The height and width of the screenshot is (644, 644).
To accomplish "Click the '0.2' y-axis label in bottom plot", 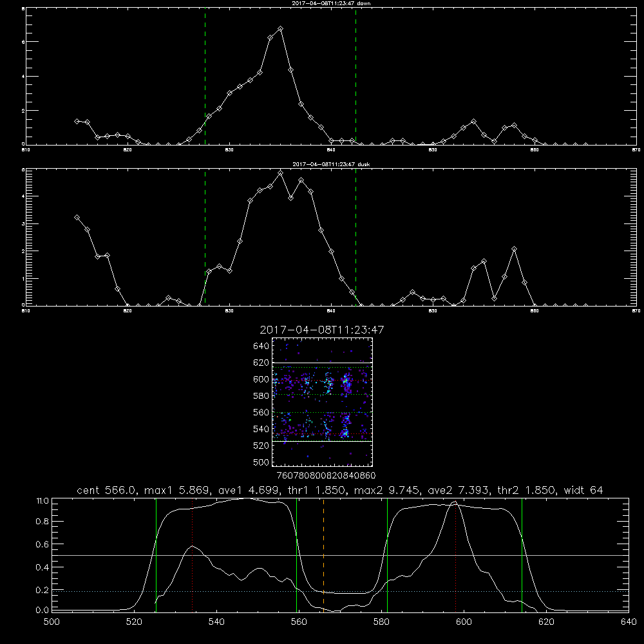I will [43, 591].
